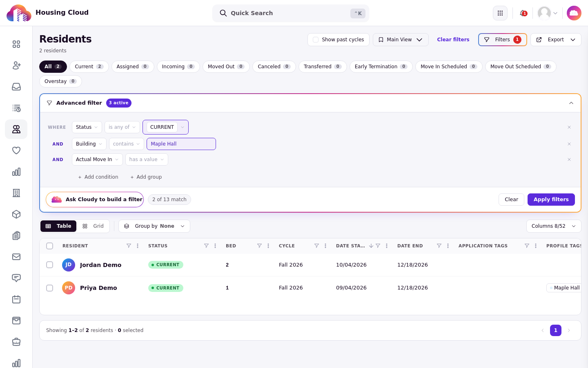Click the inbox icon in the sidebar
588x368 pixels.
[16, 87]
